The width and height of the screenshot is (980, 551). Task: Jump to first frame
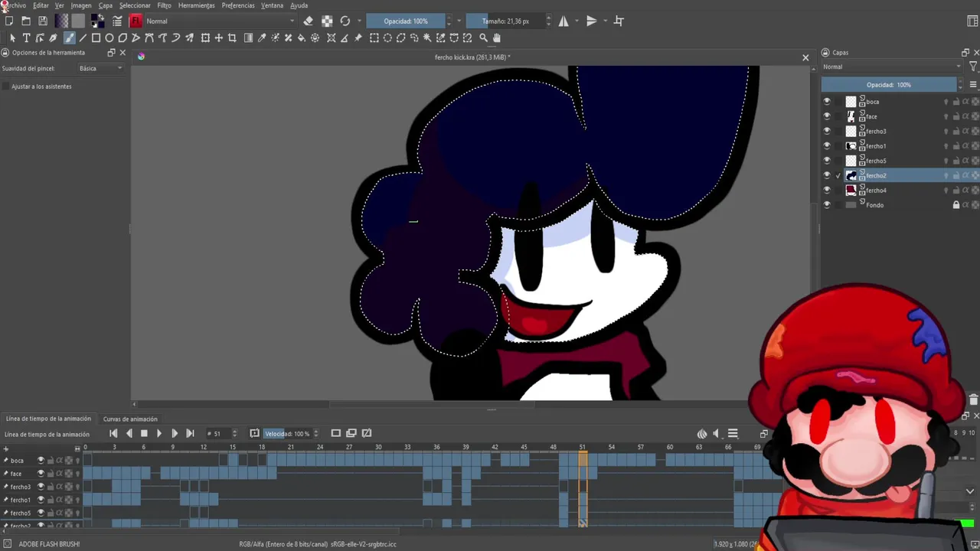tap(113, 433)
